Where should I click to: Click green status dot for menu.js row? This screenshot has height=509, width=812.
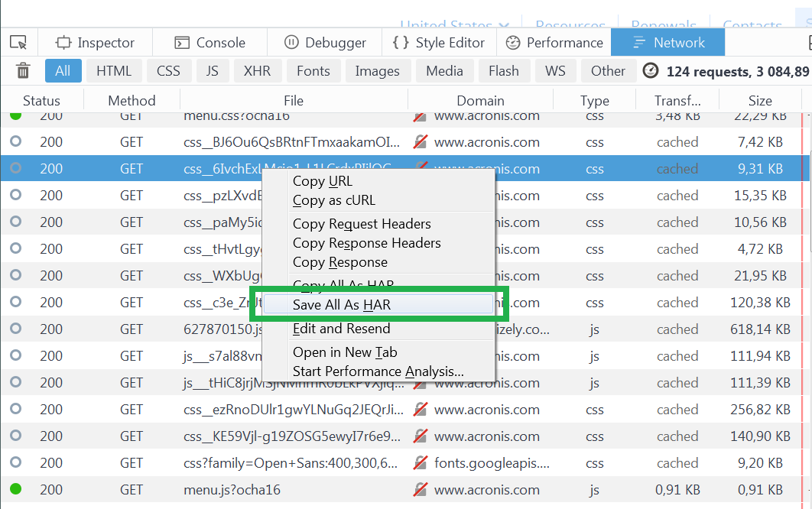[15, 489]
